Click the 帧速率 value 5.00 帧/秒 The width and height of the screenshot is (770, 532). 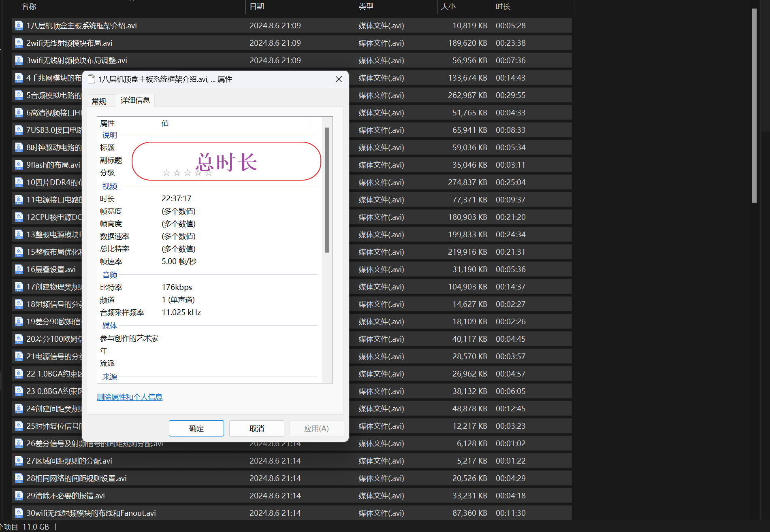click(x=179, y=261)
